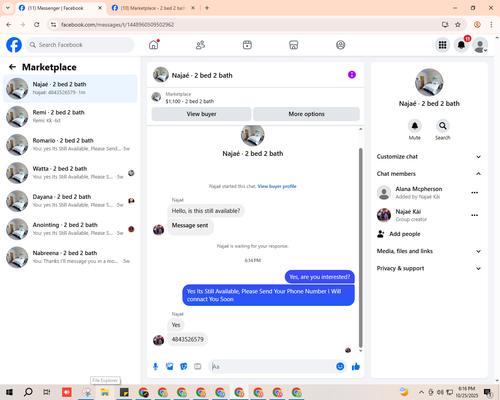Open the Reels/Video icon in top nav
This screenshot has height=400, width=500.
tap(247, 45)
